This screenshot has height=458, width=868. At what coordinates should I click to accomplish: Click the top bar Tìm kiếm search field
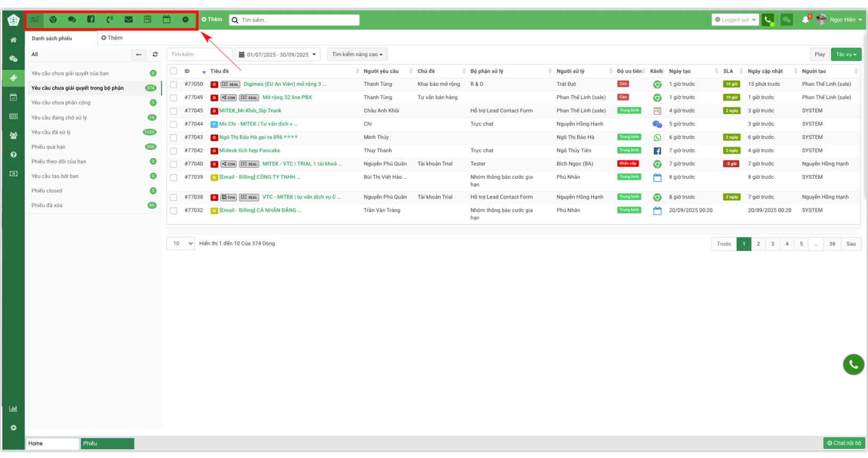pos(298,20)
